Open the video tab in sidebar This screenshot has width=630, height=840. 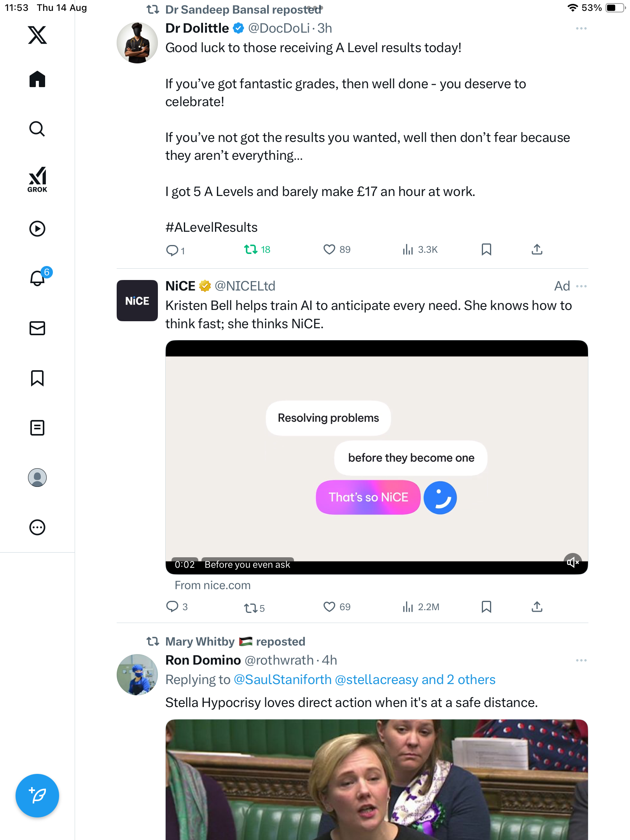(37, 229)
